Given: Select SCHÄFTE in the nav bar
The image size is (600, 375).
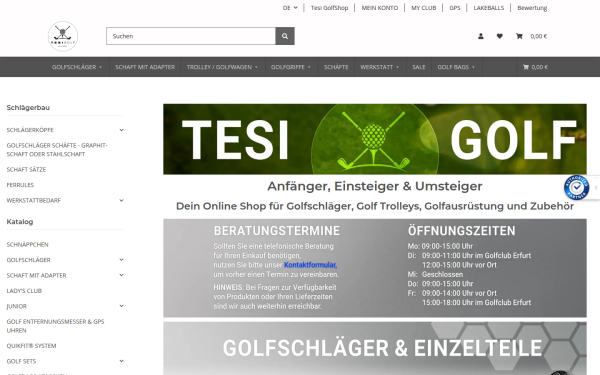Looking at the screenshot, I should (x=336, y=67).
